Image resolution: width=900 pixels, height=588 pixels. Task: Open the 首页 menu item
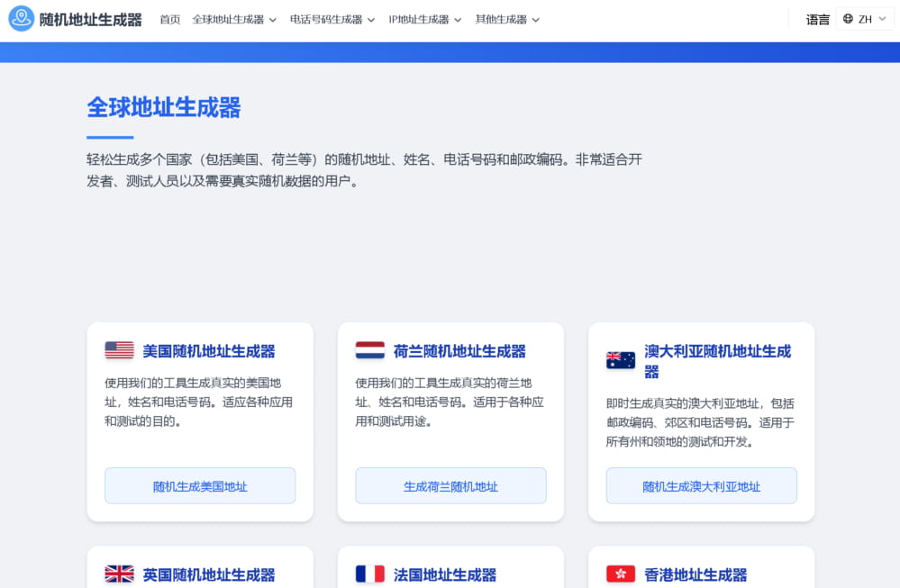170,20
